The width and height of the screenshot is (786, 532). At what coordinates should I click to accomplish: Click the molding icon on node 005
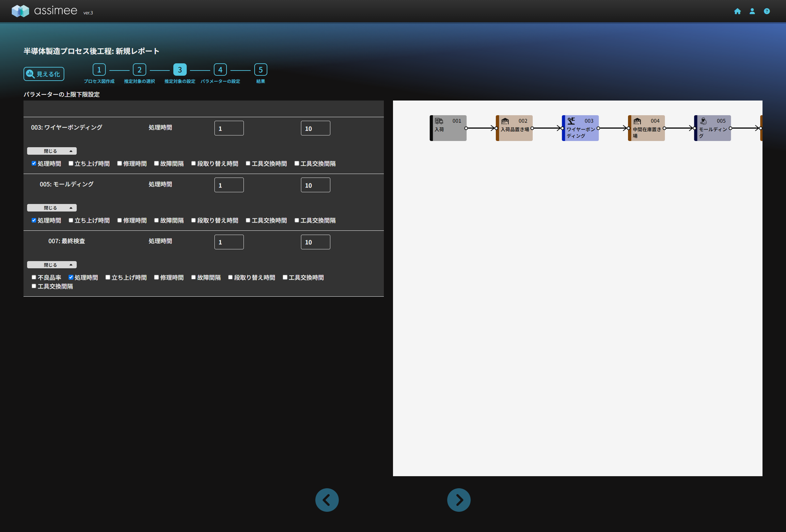coord(703,121)
